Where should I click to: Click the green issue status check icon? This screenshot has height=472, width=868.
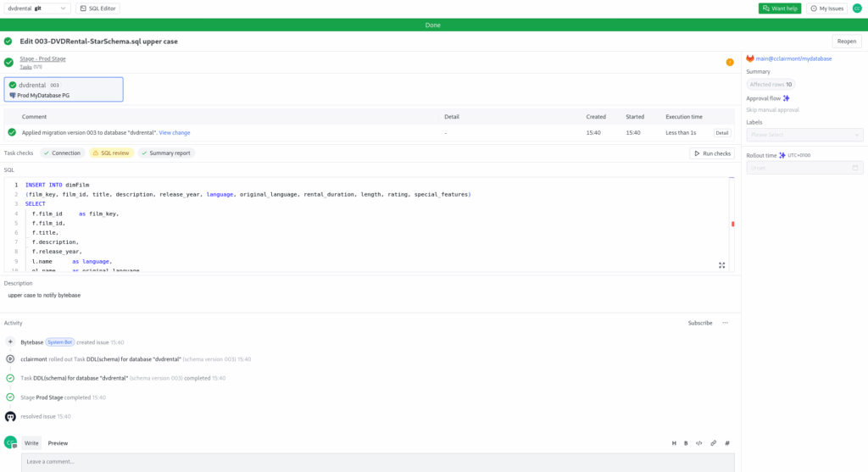click(x=8, y=42)
